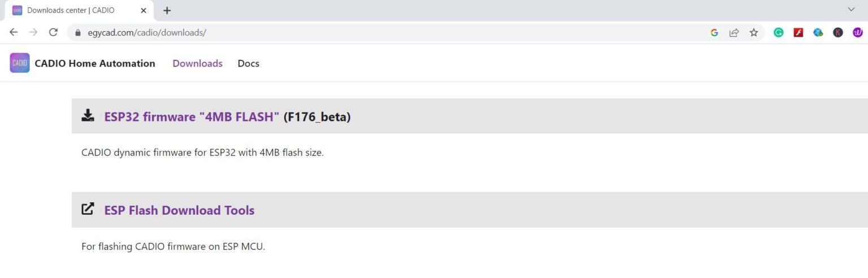Viewport: 868px width, 278px height.
Task: Click the Google icon in address bar
Action: [x=714, y=33]
